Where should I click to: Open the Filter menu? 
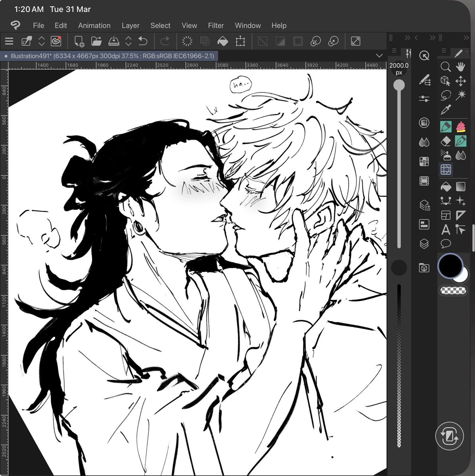[x=216, y=25]
